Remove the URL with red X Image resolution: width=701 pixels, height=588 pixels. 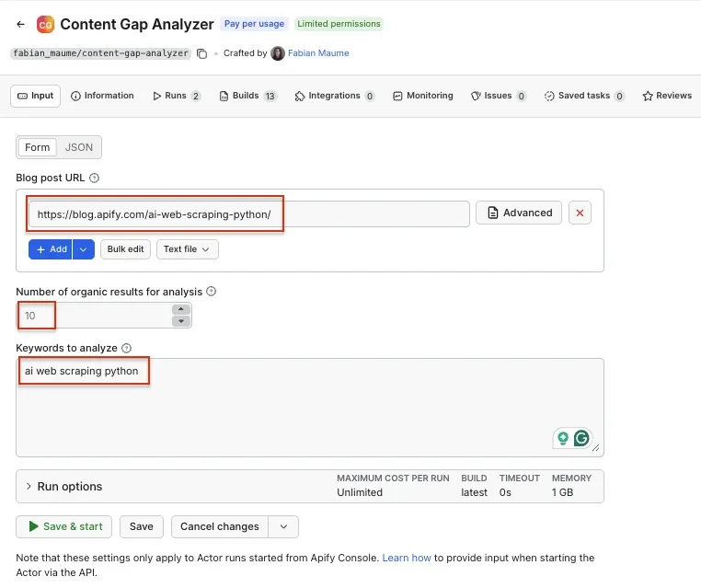pyautogui.click(x=580, y=213)
